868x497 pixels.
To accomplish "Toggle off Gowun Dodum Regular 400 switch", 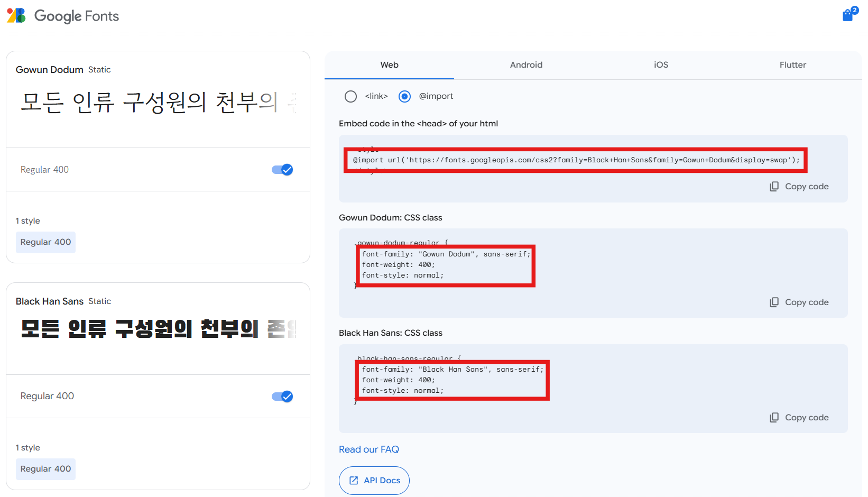I will [x=282, y=170].
